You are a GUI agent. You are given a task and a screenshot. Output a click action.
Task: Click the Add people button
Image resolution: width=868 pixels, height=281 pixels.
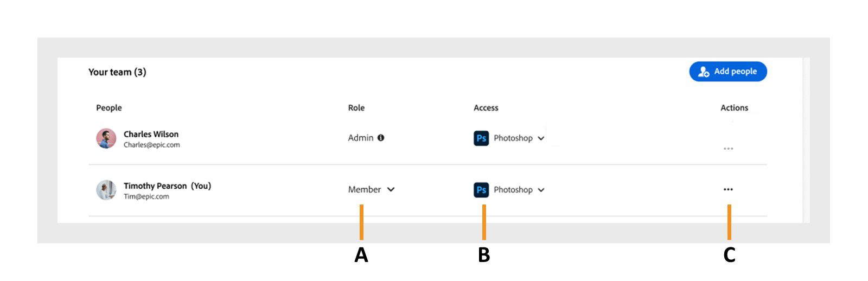(727, 72)
